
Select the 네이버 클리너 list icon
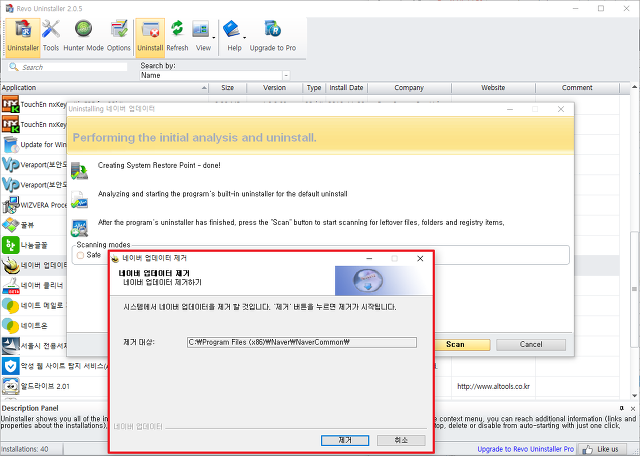[x=10, y=285]
